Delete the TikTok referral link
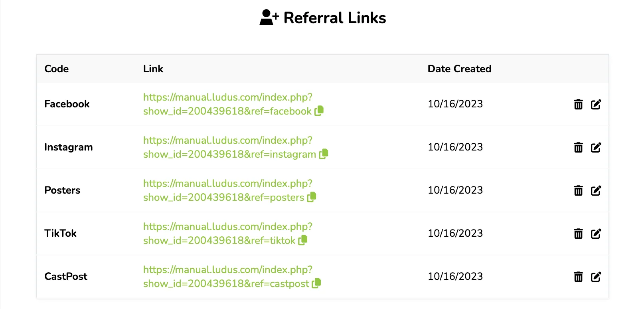This screenshot has width=644, height=309. 578,234
